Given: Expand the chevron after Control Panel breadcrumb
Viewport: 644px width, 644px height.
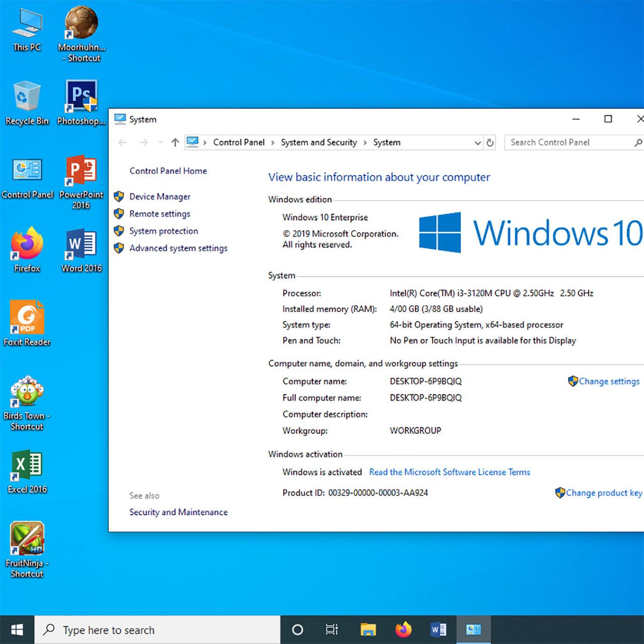Looking at the screenshot, I should pos(273,143).
